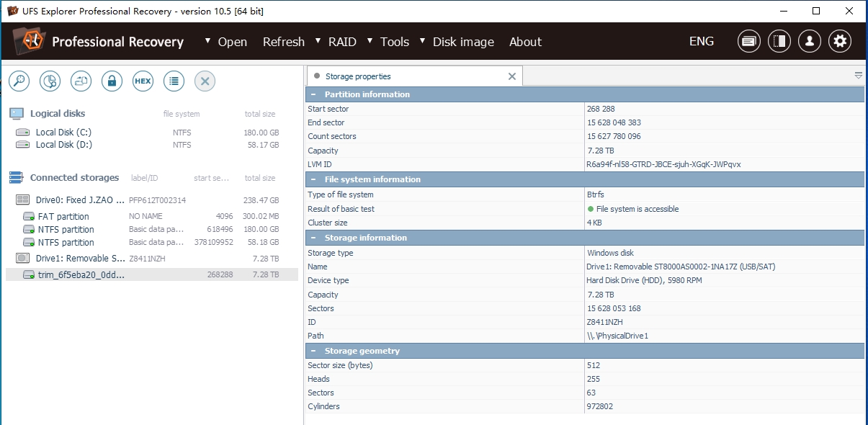Select the 58.18 GB NTFS partition

point(152,243)
